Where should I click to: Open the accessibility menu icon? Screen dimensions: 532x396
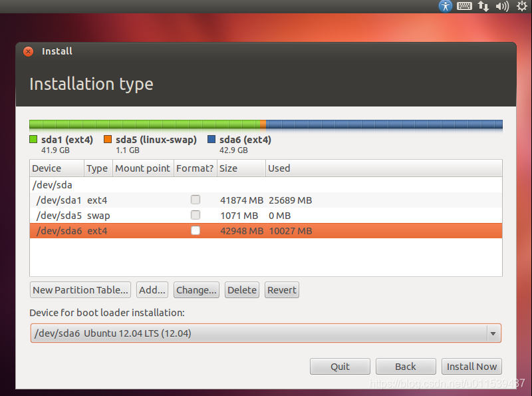pyautogui.click(x=445, y=6)
